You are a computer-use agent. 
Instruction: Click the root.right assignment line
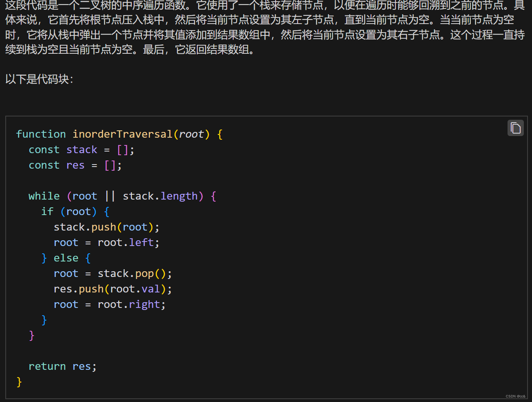tap(109, 304)
